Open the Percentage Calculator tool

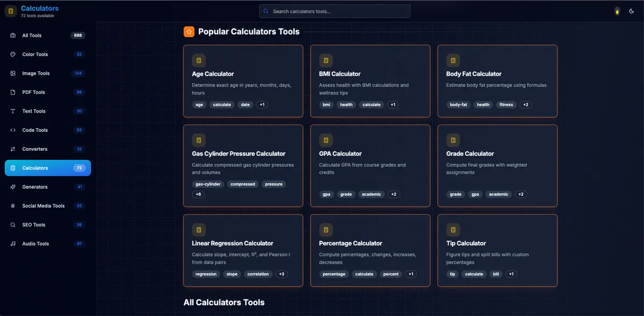click(370, 251)
